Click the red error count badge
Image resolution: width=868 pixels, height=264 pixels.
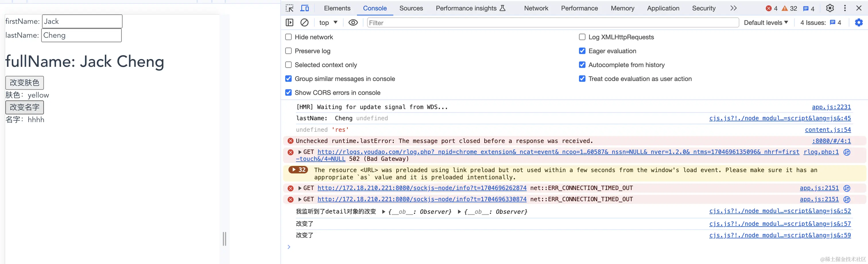pyautogui.click(x=772, y=8)
